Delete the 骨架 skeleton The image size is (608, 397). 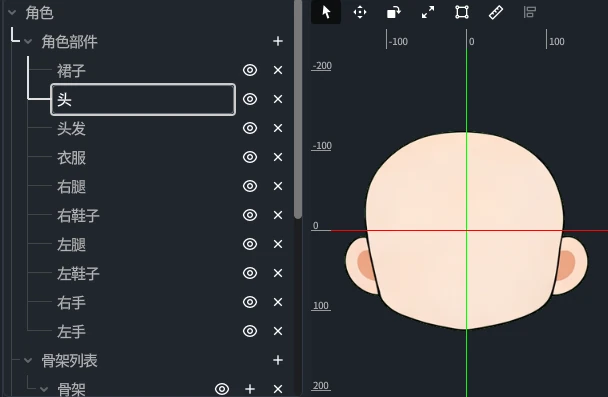click(278, 389)
